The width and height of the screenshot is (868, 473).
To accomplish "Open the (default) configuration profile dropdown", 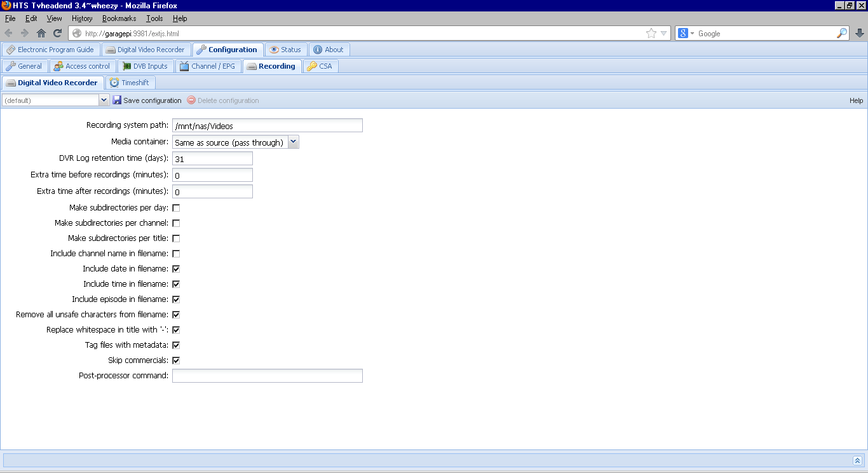I will 104,100.
